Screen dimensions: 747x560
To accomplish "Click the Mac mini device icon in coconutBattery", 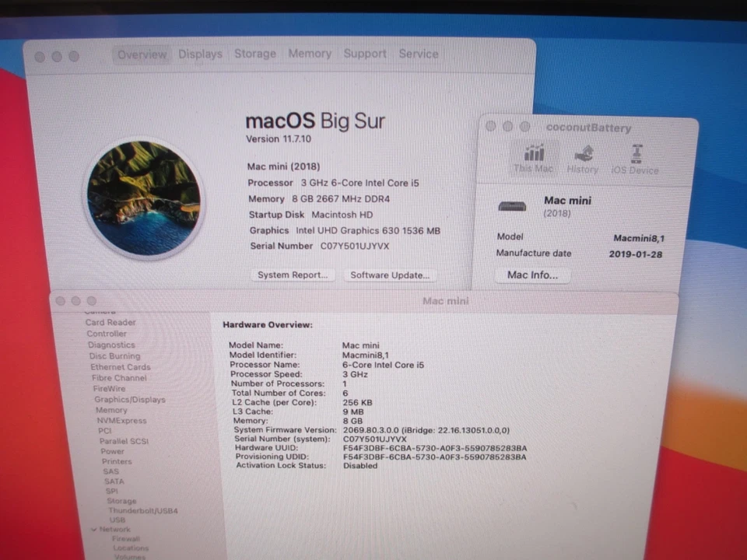I will [511, 205].
